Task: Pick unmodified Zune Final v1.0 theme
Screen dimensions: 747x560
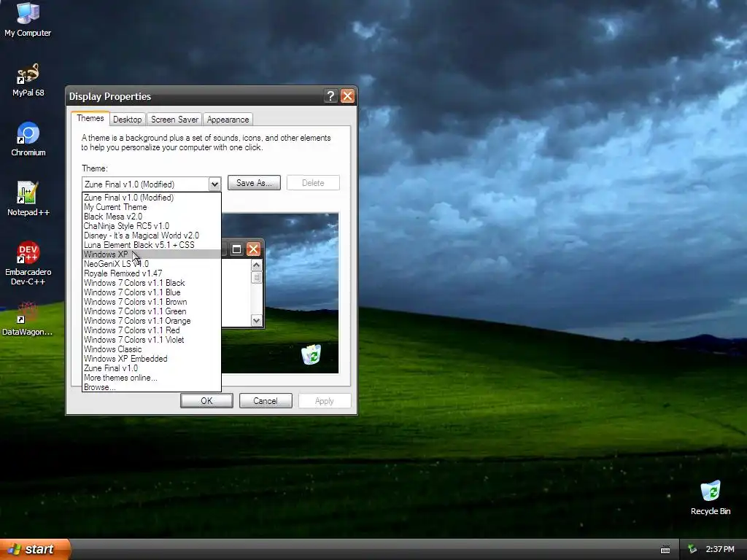Action: coord(152,368)
